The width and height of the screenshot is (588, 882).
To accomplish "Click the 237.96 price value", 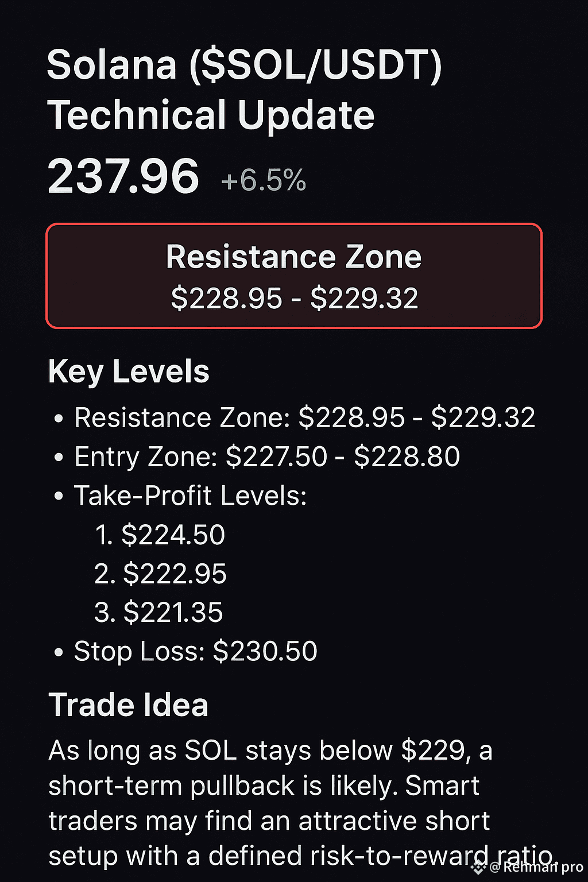I will (123, 176).
